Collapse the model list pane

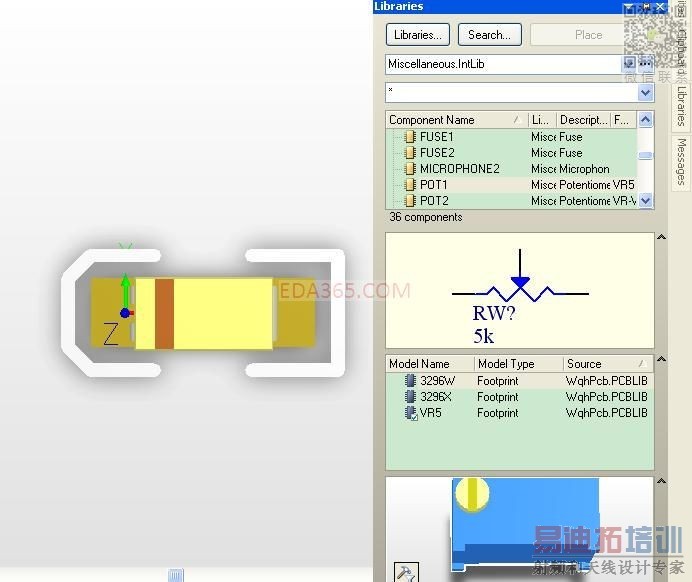coord(661,359)
